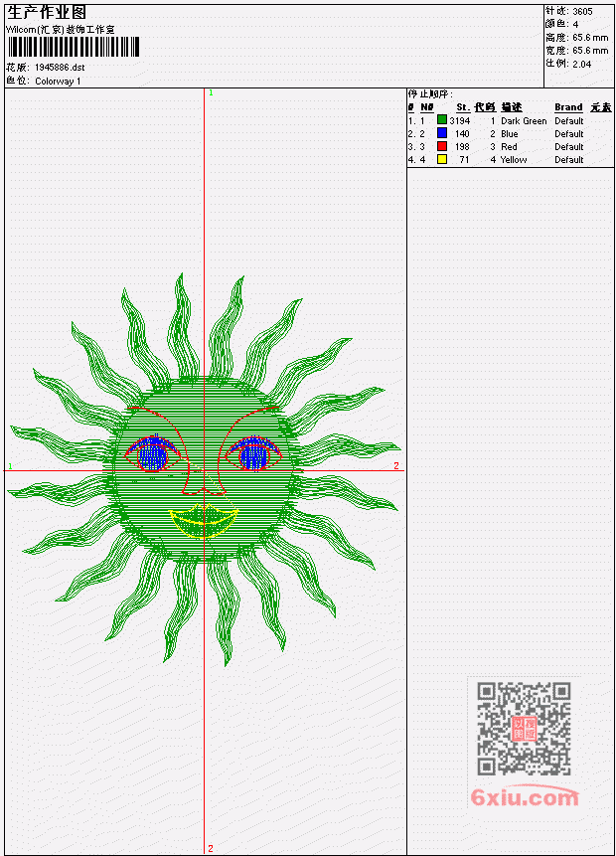Viewport: 616px width, 856px height.
Task: Select the 'Dark Green' description text
Action: click(x=524, y=121)
